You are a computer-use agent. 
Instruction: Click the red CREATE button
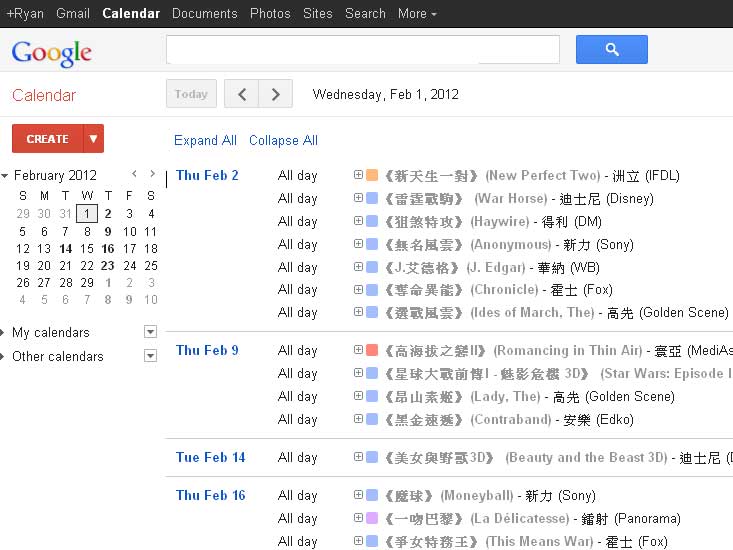click(x=47, y=139)
